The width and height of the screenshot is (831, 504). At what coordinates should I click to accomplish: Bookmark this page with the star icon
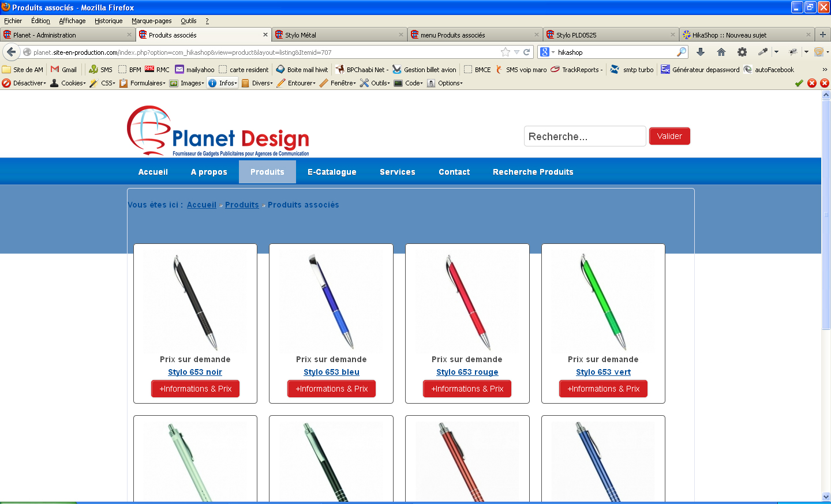coord(506,52)
